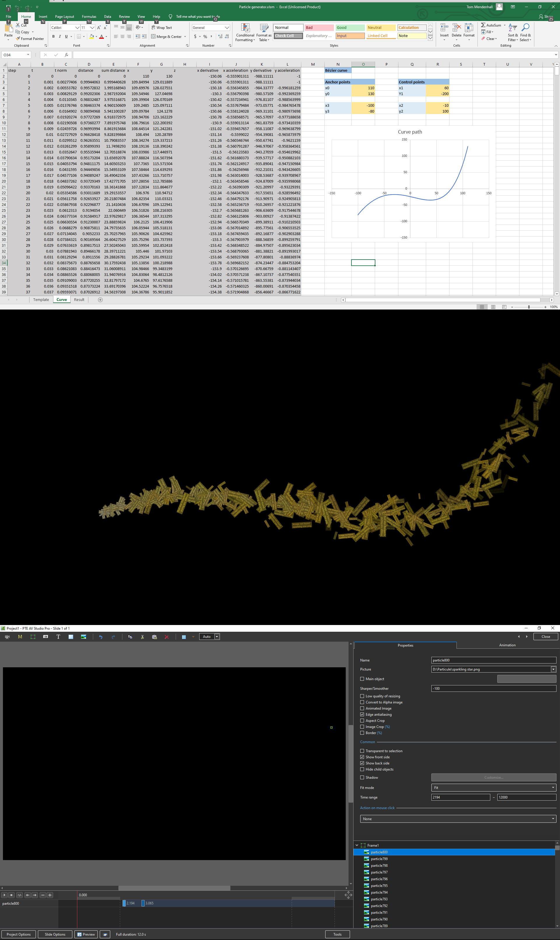Image resolution: width=560 pixels, height=940 pixels.
Task: Click the Add Image icon in PTE toolbar
Action: 83,637
